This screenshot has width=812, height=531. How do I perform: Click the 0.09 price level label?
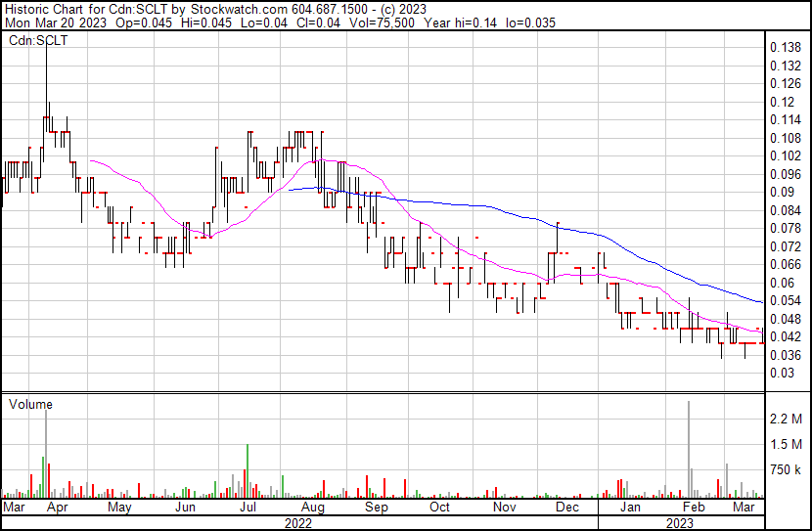pyautogui.click(x=782, y=192)
